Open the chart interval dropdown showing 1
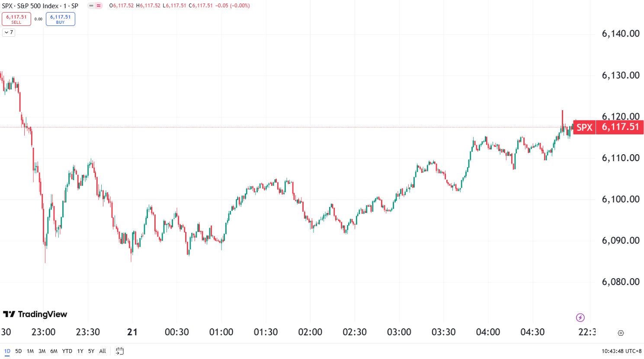The height and width of the screenshot is (359, 644). [x=64, y=6]
